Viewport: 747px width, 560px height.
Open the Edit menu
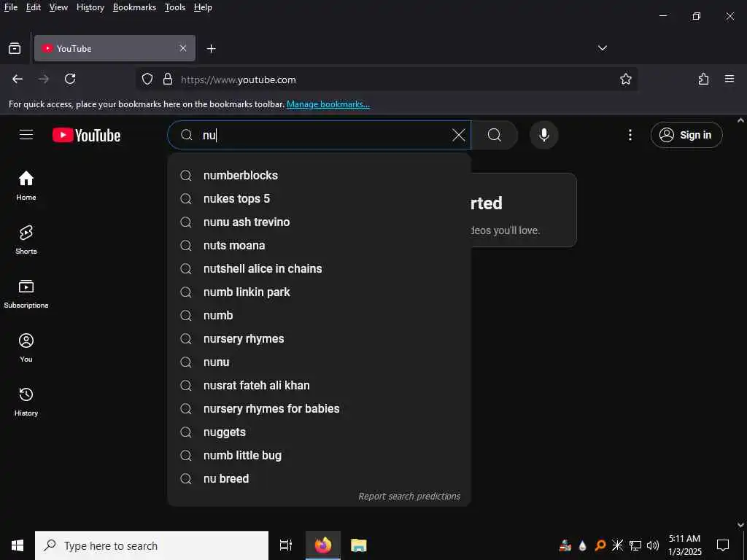coord(33,7)
